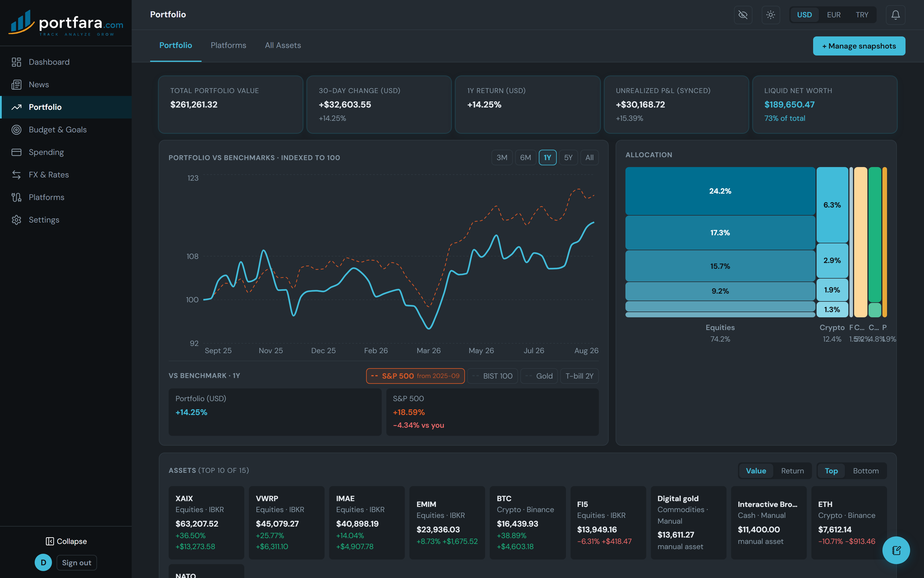Switch currency to EUR
This screenshot has height=578, width=924.
click(x=834, y=15)
